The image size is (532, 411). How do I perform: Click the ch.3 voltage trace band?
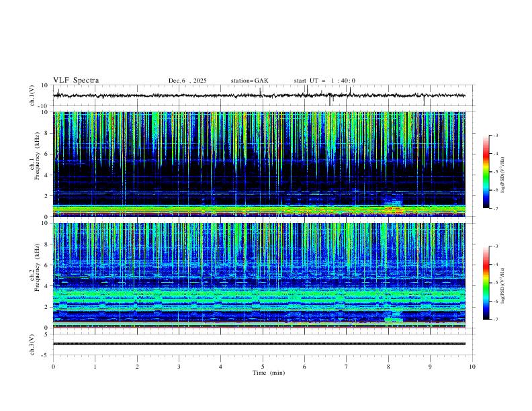pos(259,344)
